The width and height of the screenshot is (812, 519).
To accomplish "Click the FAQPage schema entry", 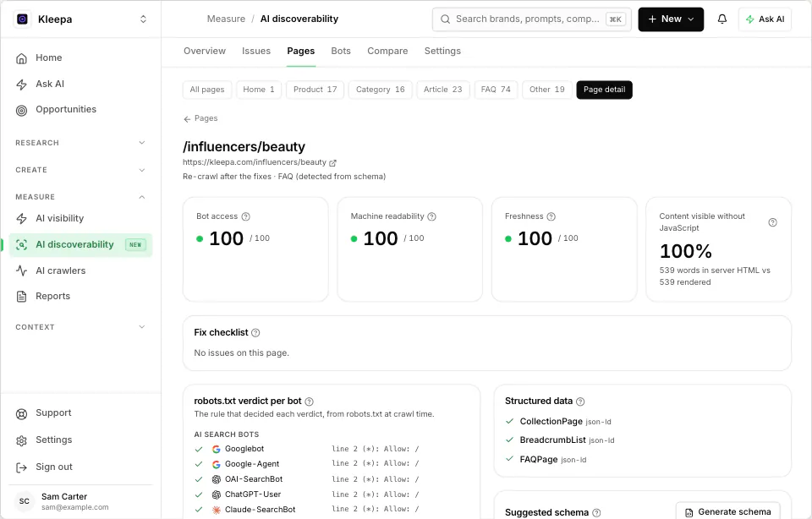I will [546, 459].
